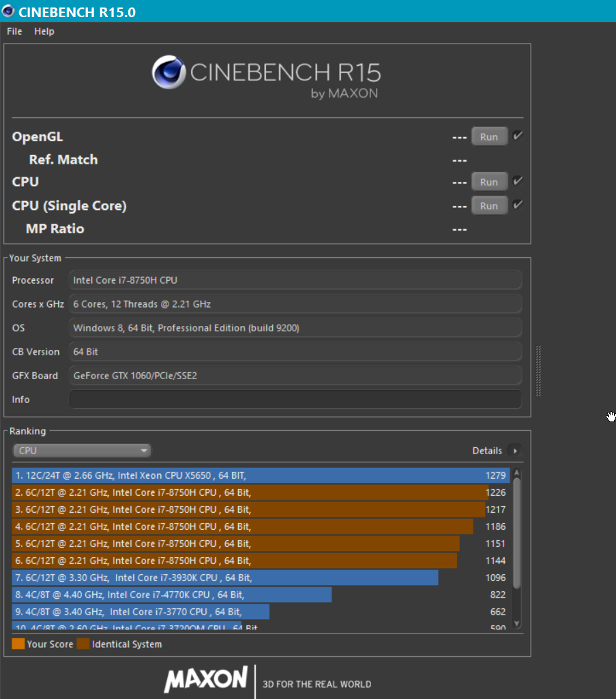Viewport: 616px width, 699px height.
Task: Select ranking entry Xeon X5650 score 1279
Action: point(261,475)
